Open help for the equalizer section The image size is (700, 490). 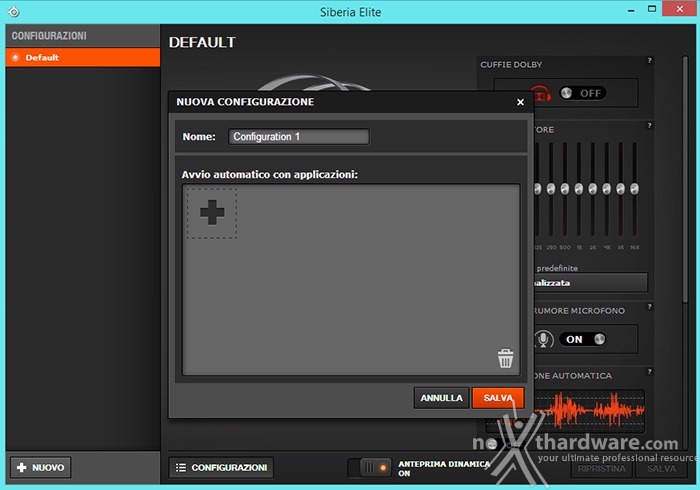click(x=650, y=125)
